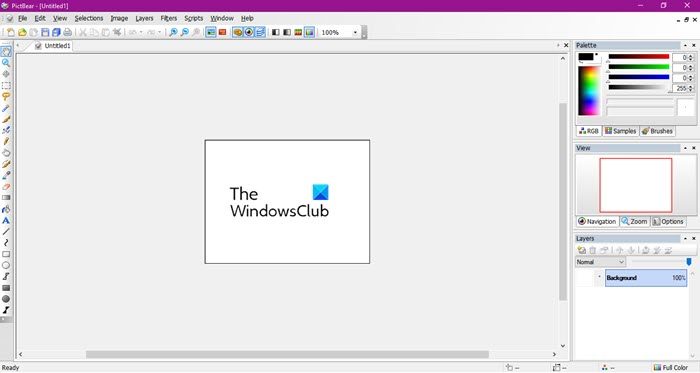700x373 pixels.
Task: Pick the Move tool in the toolbox
Action: (6, 74)
